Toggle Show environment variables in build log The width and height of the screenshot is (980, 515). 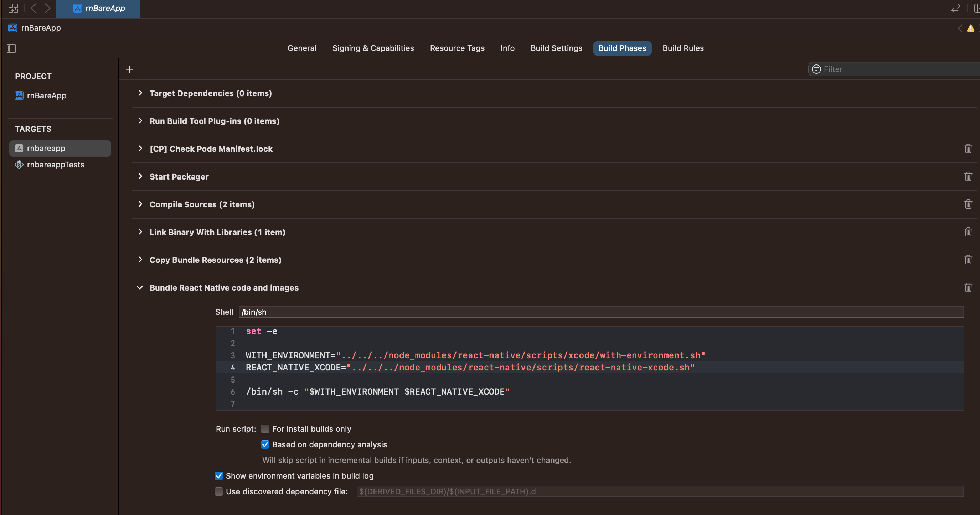219,476
